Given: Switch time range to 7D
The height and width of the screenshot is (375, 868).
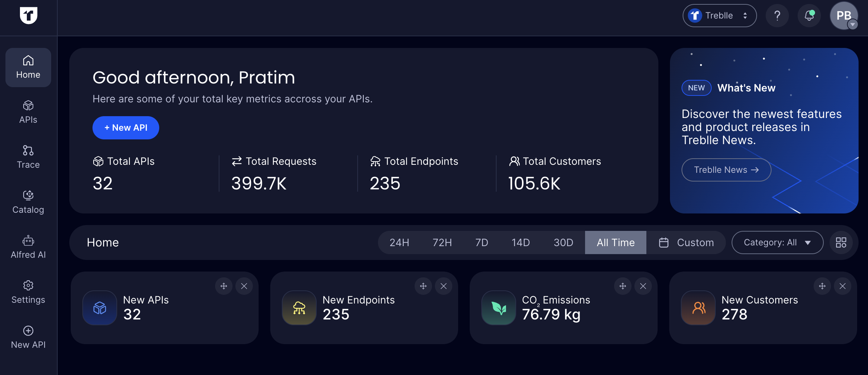Looking at the screenshot, I should coord(481,242).
